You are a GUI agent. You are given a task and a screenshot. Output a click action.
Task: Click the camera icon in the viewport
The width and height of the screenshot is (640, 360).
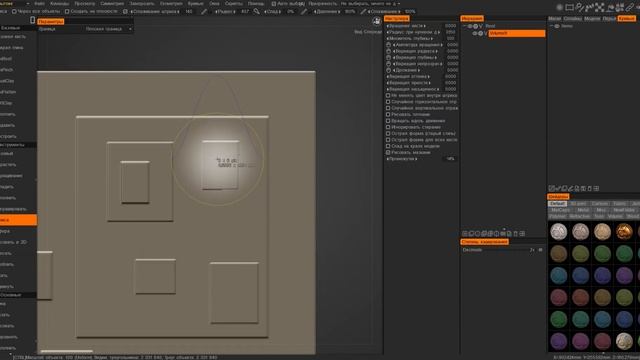[376, 21]
